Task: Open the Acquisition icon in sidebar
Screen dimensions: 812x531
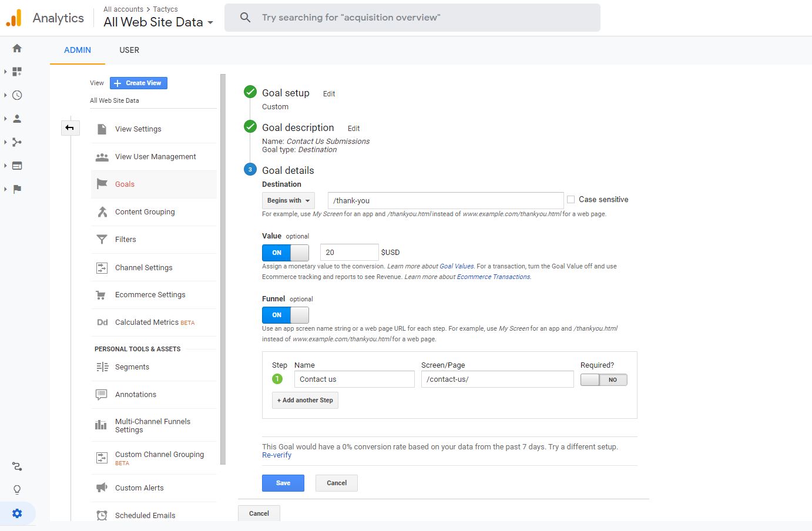Action: [x=17, y=142]
